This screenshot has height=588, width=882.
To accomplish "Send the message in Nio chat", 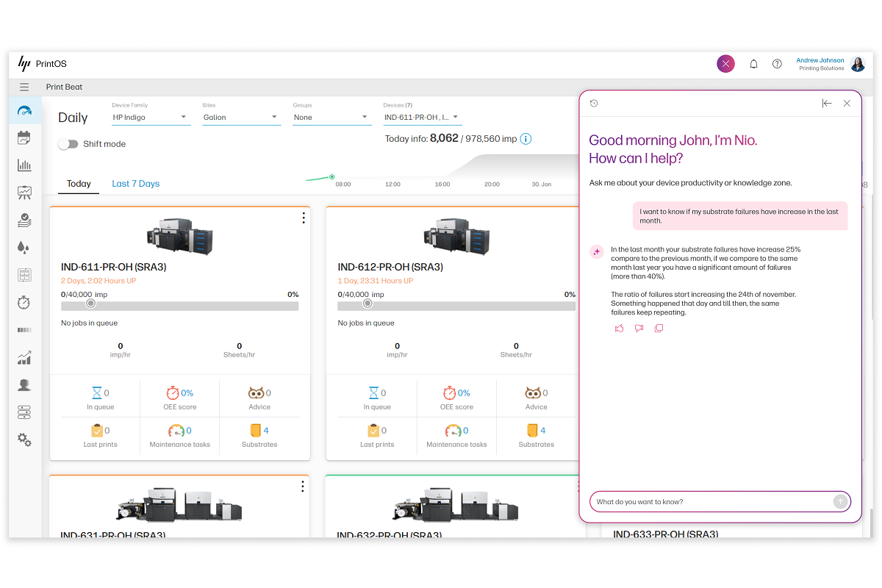I will tap(840, 501).
